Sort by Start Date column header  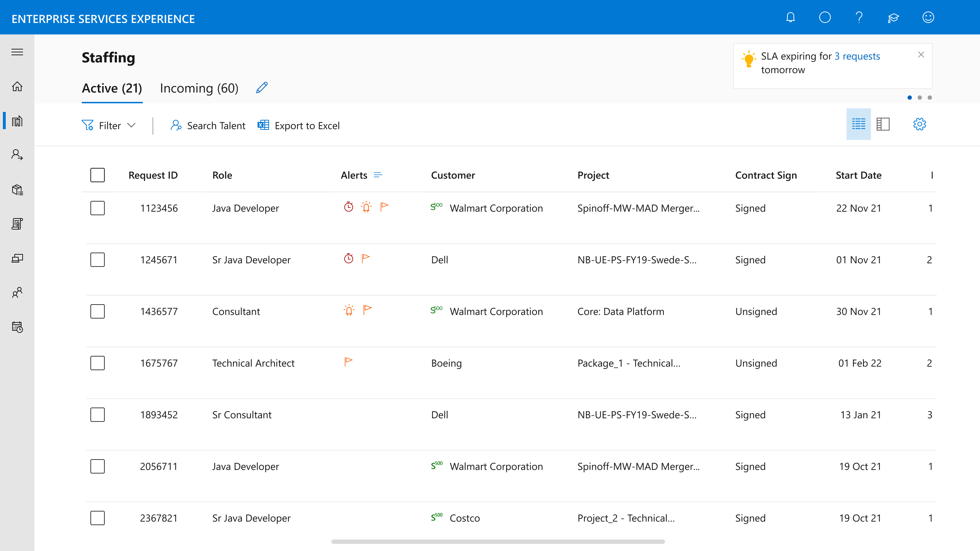858,175
